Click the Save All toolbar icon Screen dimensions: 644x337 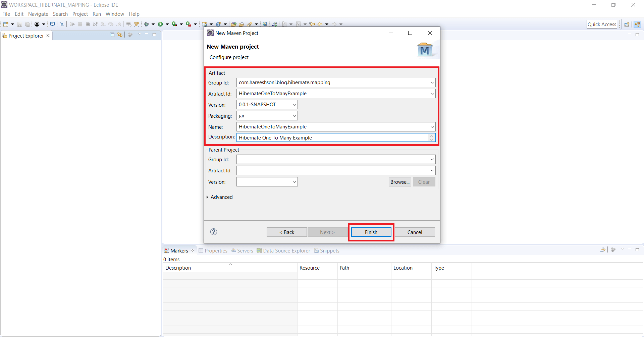click(x=27, y=24)
